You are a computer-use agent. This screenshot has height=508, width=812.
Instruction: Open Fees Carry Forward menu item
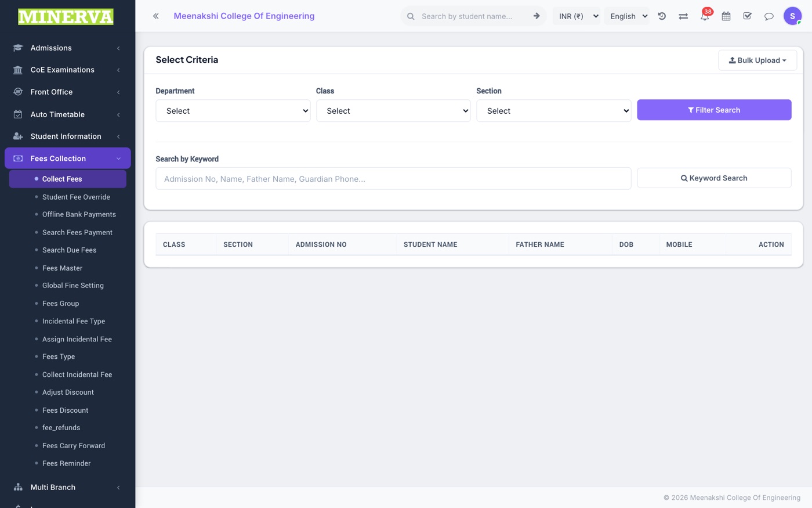[x=74, y=446]
